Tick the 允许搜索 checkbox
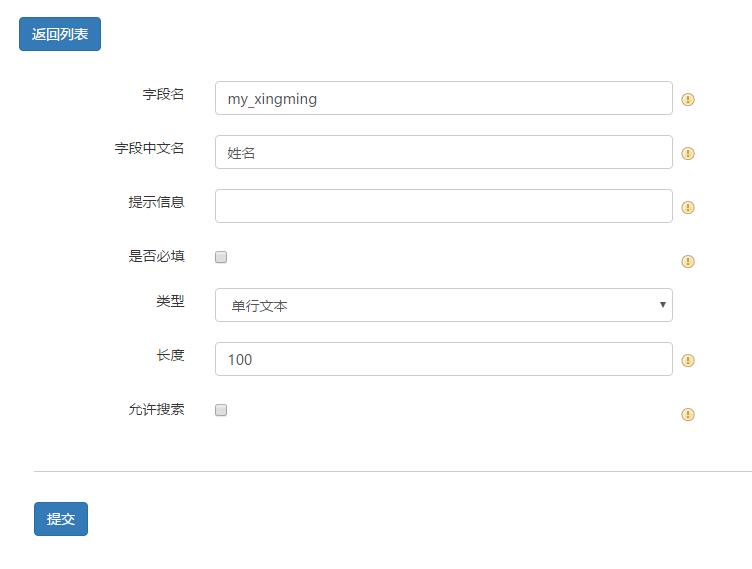 [221, 410]
